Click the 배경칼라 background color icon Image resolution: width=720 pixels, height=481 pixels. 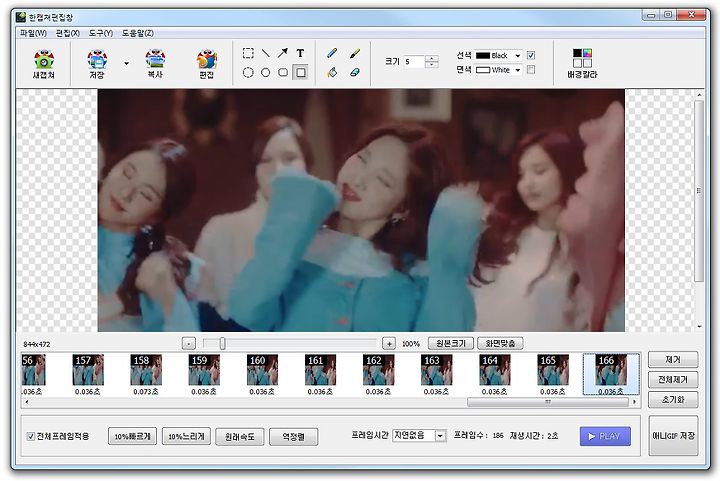click(x=582, y=63)
